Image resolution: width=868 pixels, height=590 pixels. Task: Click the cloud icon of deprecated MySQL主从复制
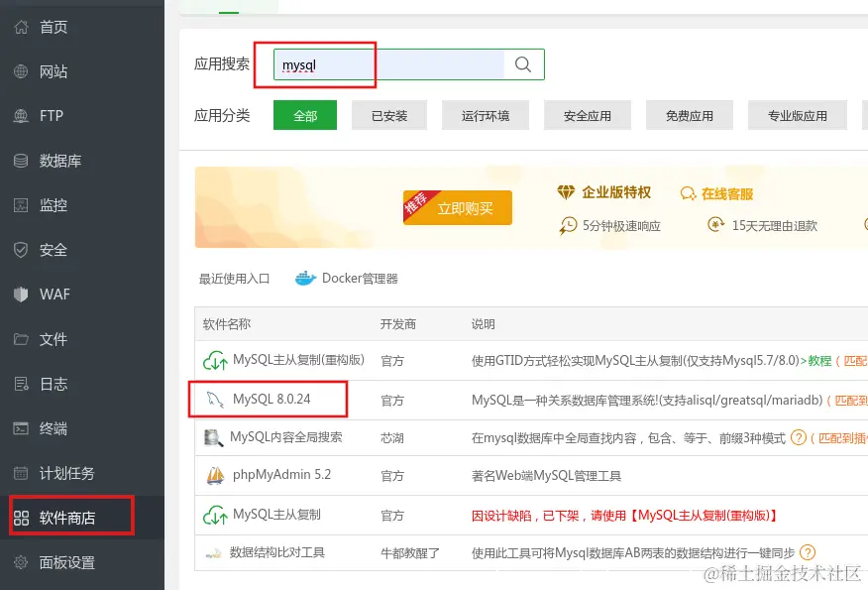[215, 516]
